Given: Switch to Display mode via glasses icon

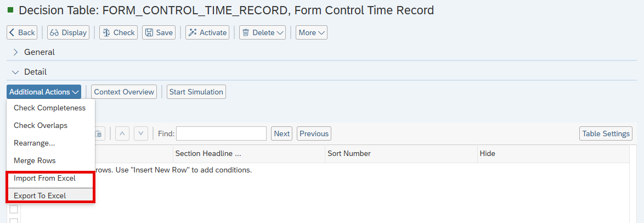Looking at the screenshot, I should [68, 32].
